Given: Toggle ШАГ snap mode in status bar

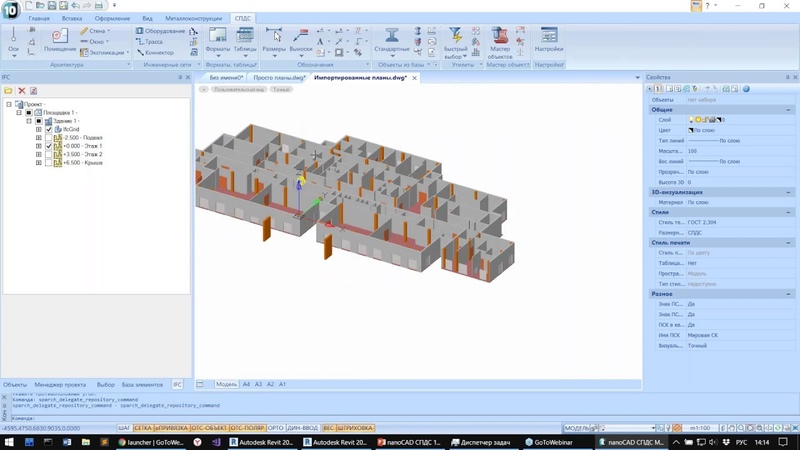Looking at the screenshot, I should (x=124, y=428).
